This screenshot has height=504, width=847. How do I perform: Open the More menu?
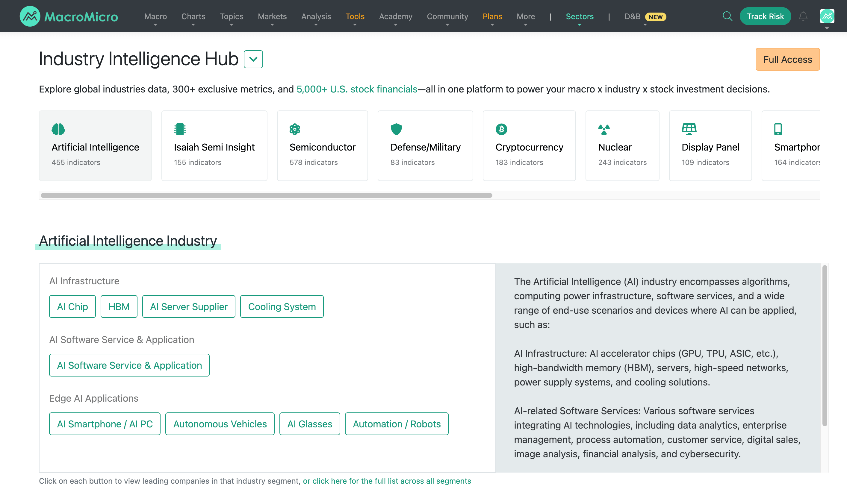(525, 16)
